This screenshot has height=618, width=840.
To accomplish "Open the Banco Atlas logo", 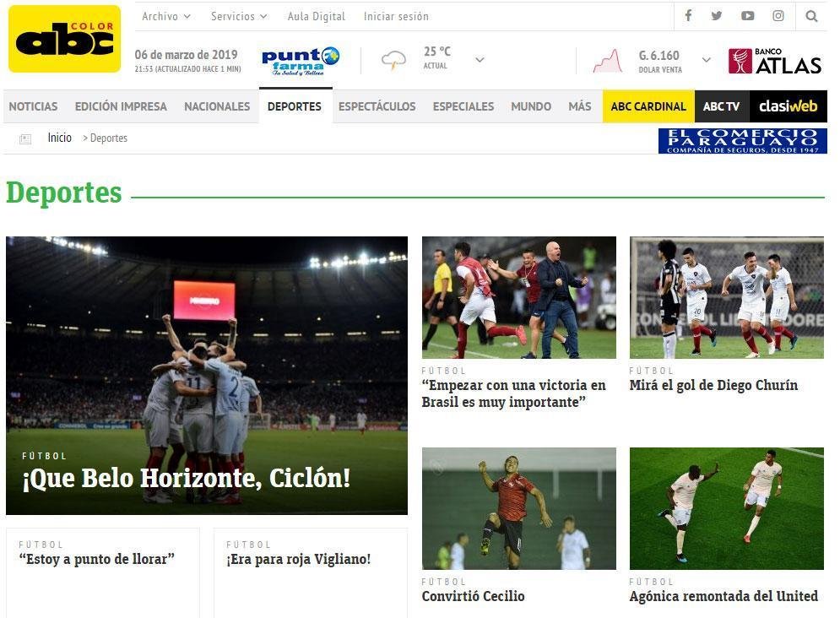I will tap(775, 59).
